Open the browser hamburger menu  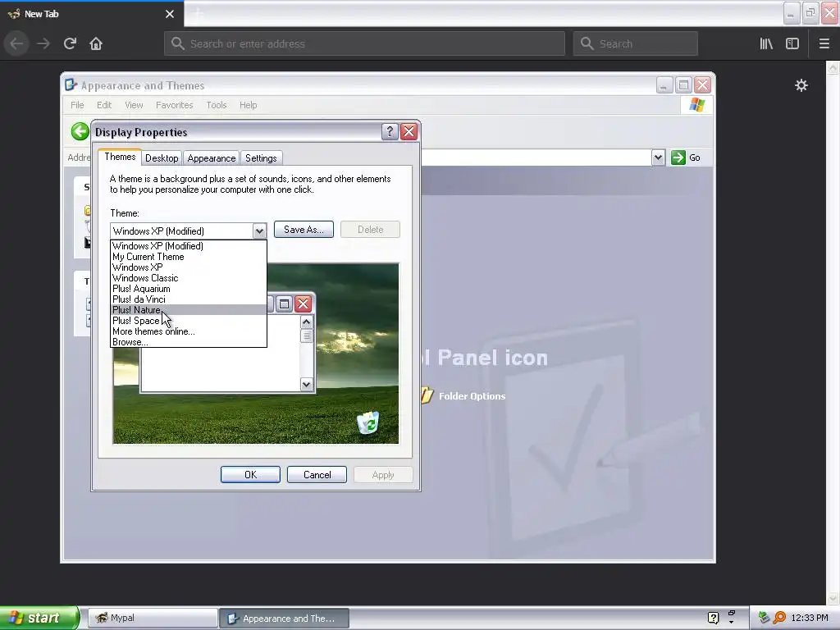pos(824,43)
